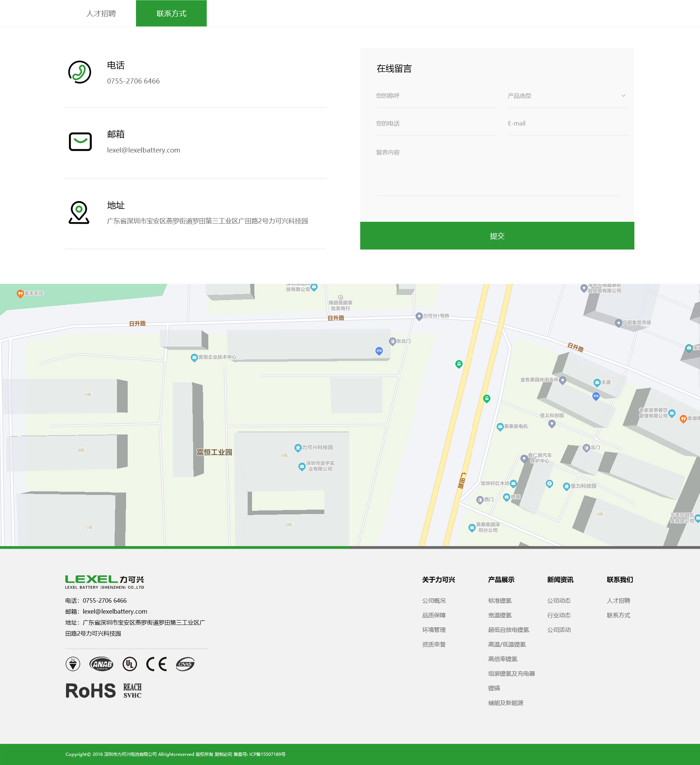This screenshot has height=765, width=700.
Task: Click the 力可兴科技园 map marker
Action: tap(298, 448)
